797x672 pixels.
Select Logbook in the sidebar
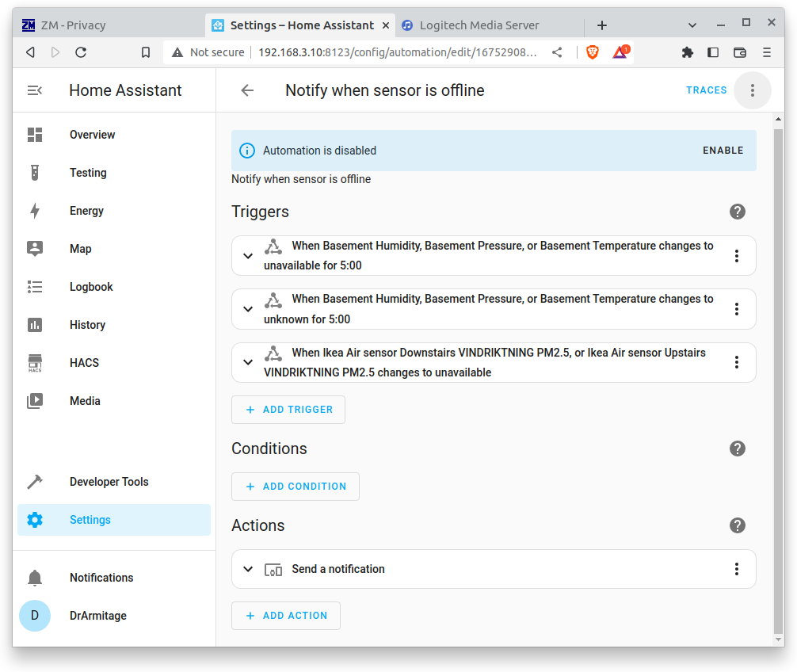114,287
